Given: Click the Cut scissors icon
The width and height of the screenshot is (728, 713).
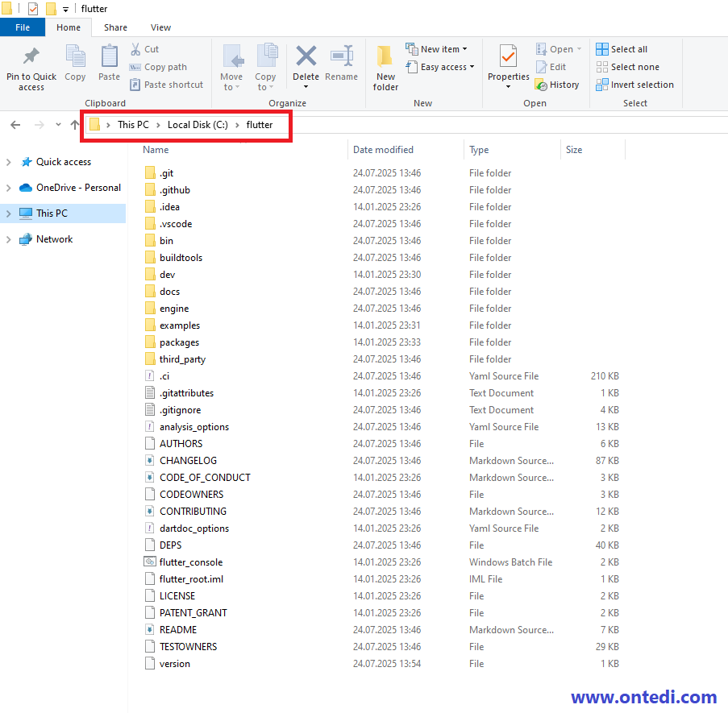Looking at the screenshot, I should point(135,49).
